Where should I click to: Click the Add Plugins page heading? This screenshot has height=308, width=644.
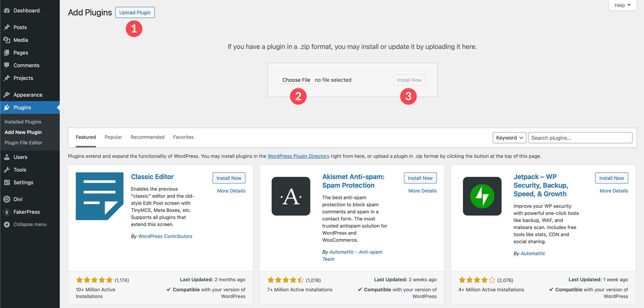coord(90,13)
